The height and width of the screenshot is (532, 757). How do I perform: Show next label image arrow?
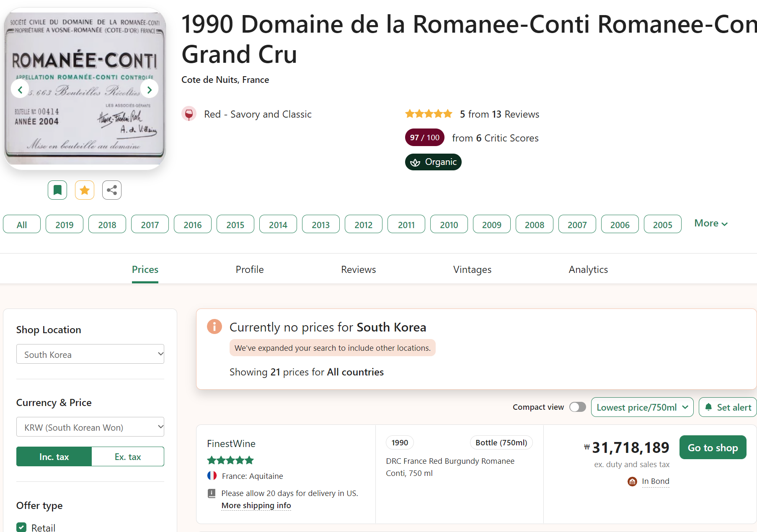point(149,90)
